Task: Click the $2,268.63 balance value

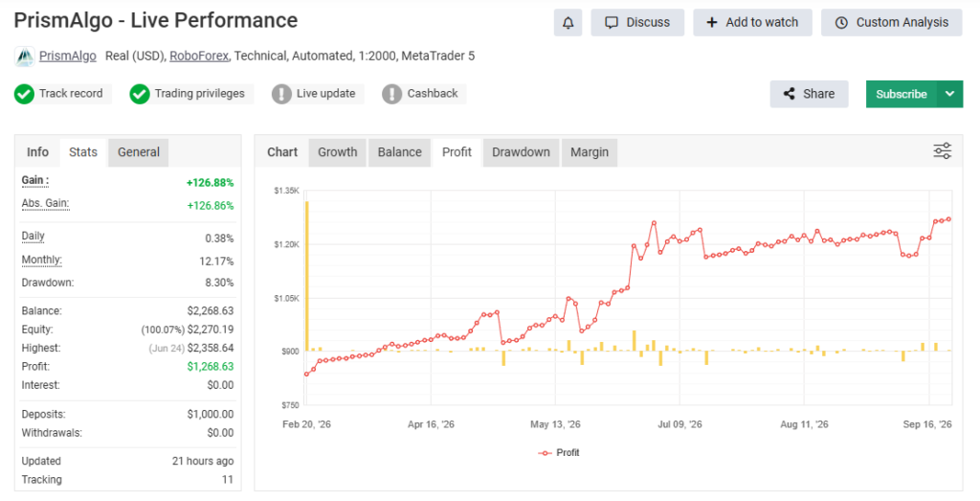Action: (211, 311)
